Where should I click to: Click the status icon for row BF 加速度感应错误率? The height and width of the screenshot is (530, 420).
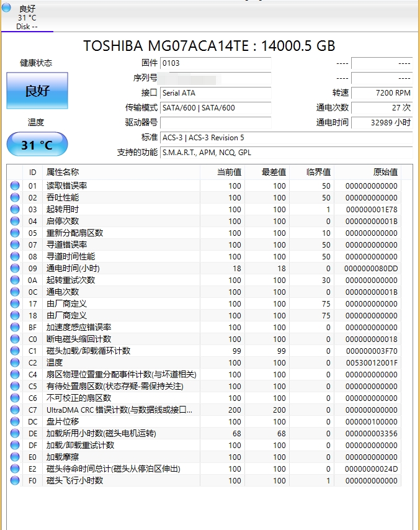tap(15, 327)
